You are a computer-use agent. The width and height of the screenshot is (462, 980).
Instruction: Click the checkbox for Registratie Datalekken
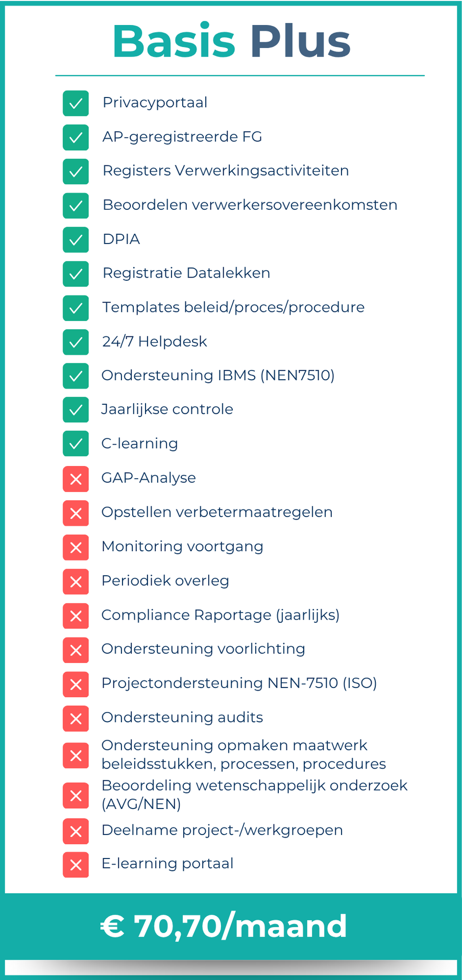click(76, 274)
